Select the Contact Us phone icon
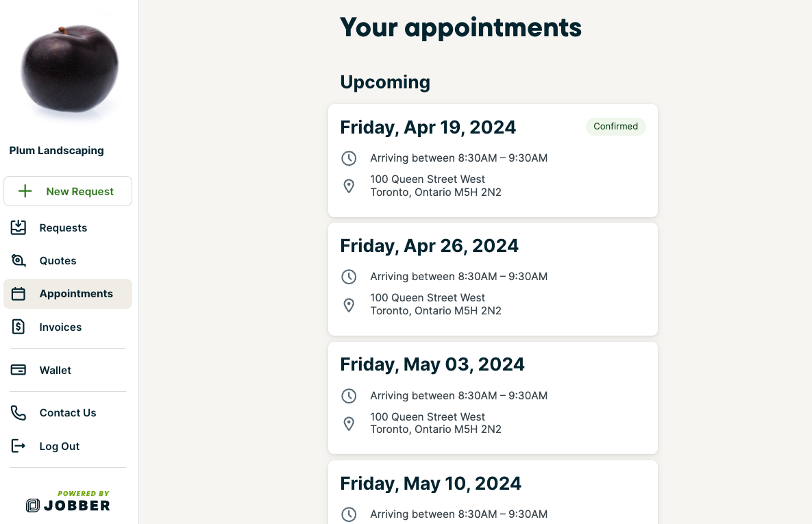Image resolution: width=812 pixels, height=524 pixels. coord(19,412)
